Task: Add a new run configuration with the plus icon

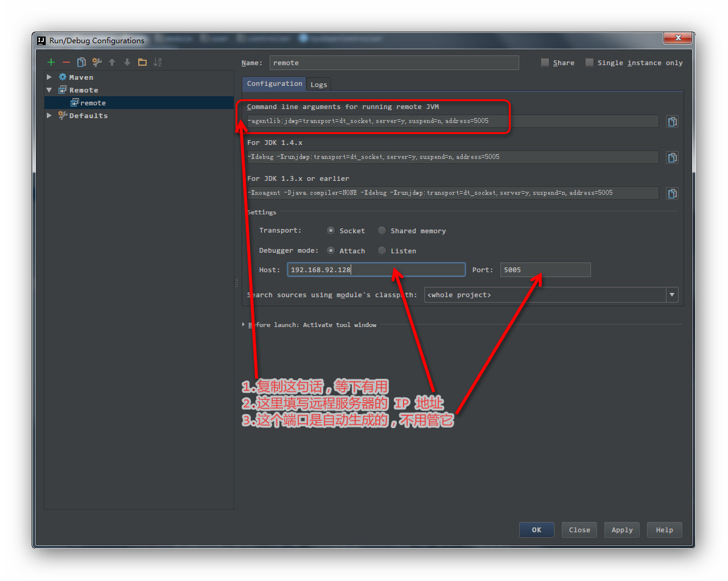Action: [x=51, y=62]
